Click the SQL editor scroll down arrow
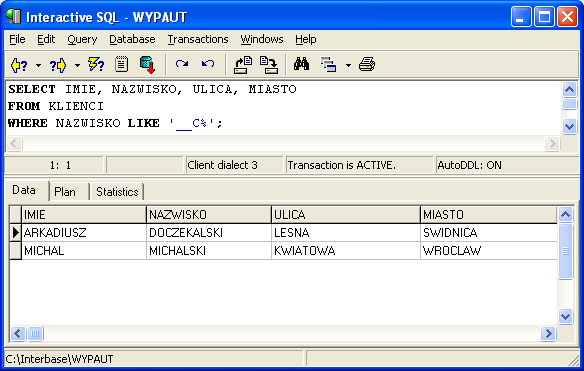Screen dimensions: 584x371 tap(569, 127)
